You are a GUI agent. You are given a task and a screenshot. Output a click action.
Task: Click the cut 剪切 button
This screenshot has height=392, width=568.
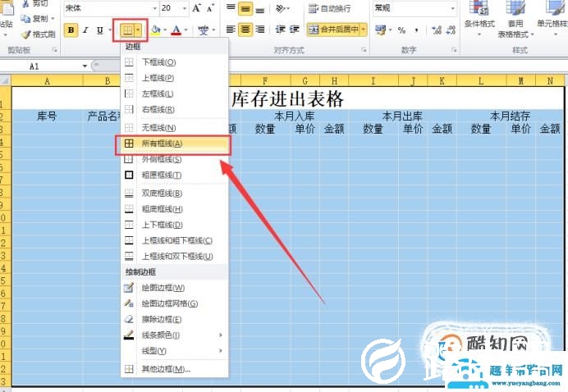click(35, 3)
